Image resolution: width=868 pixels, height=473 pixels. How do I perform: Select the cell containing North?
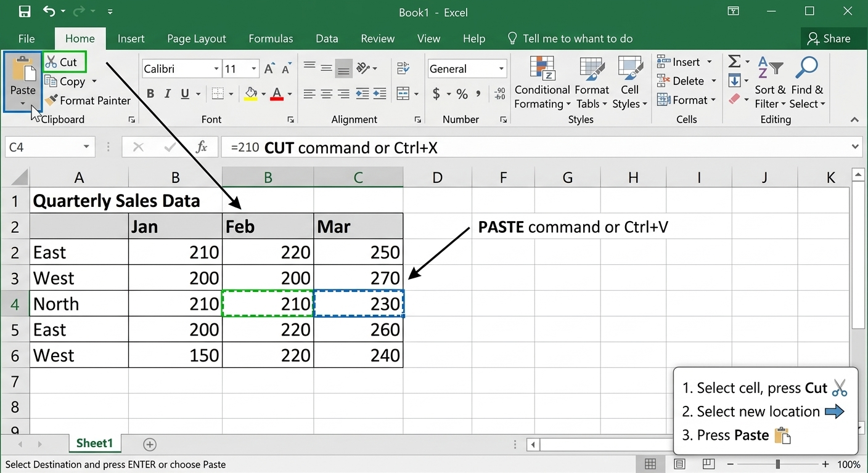78,304
